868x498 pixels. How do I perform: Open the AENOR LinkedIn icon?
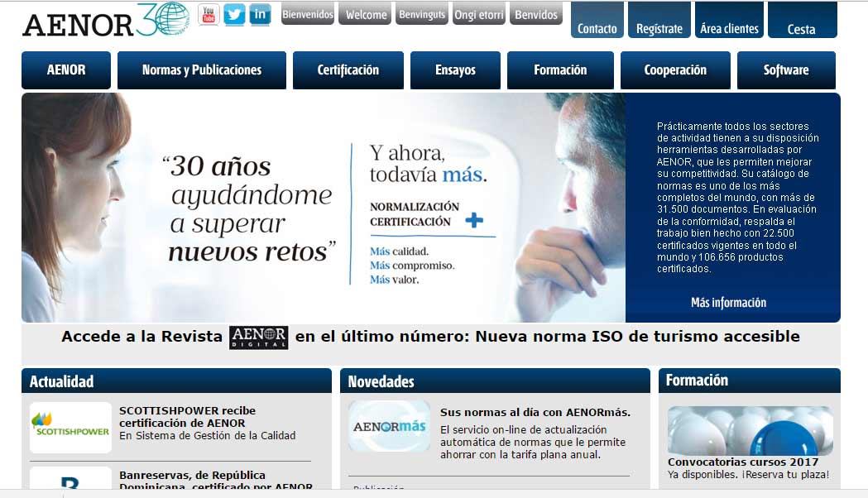[260, 14]
